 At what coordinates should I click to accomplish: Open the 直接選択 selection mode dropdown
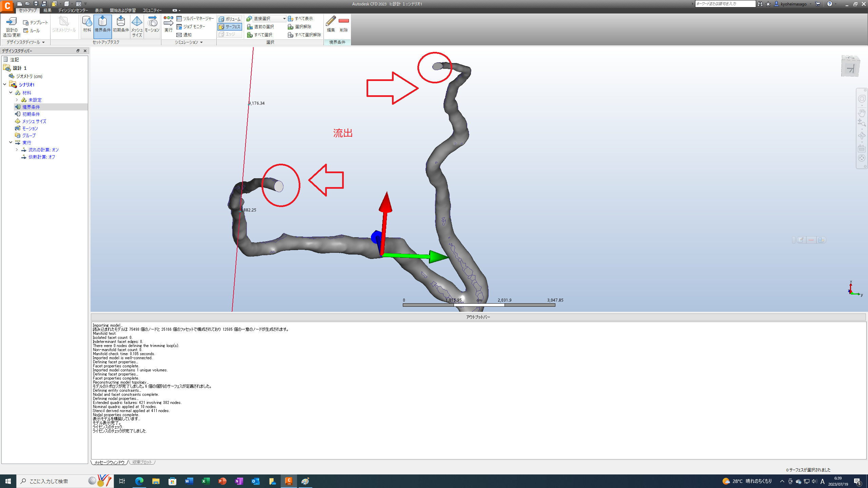click(269, 19)
